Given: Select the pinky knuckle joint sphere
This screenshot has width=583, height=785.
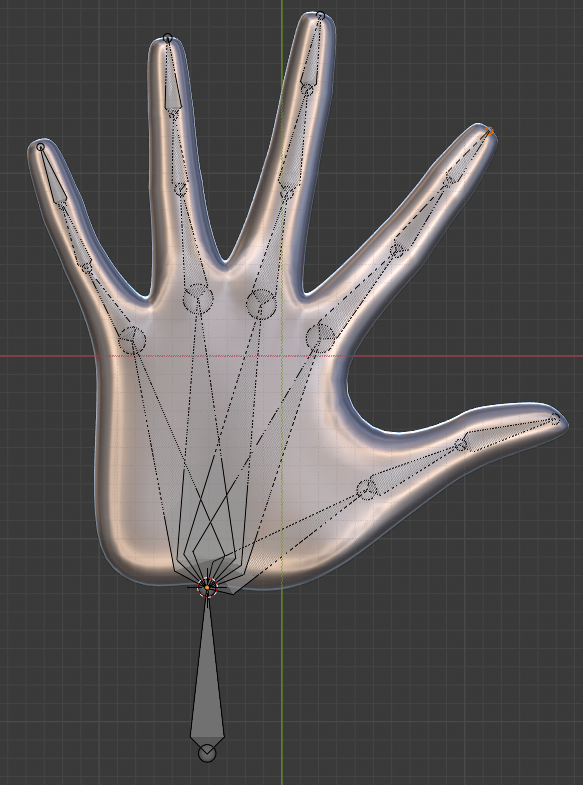Looking at the screenshot, I should click(132, 340).
